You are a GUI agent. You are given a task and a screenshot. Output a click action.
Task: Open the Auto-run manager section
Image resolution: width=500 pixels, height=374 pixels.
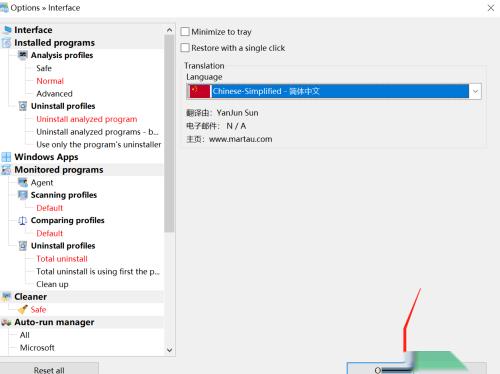coord(54,322)
